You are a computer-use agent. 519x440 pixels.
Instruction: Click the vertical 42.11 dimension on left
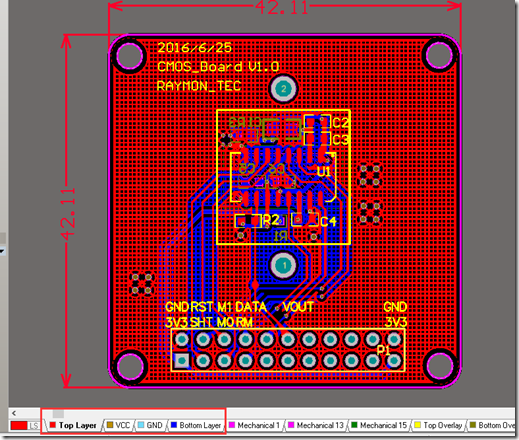[68, 214]
